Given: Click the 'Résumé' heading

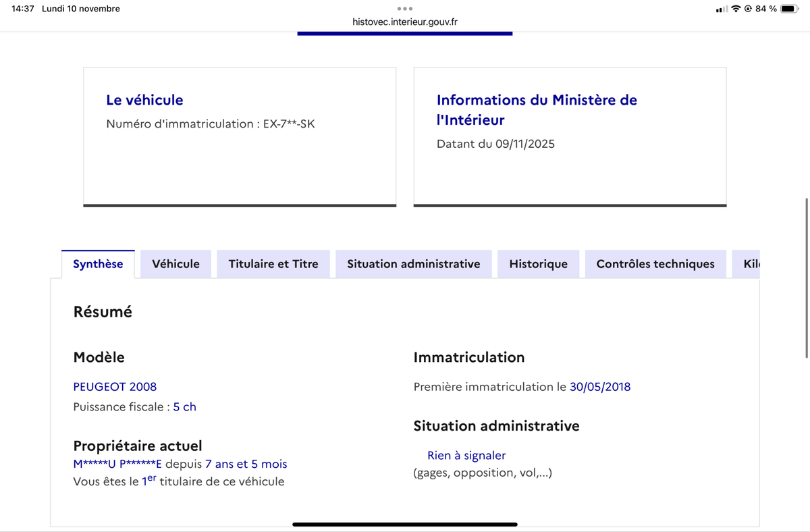Looking at the screenshot, I should click(x=103, y=312).
